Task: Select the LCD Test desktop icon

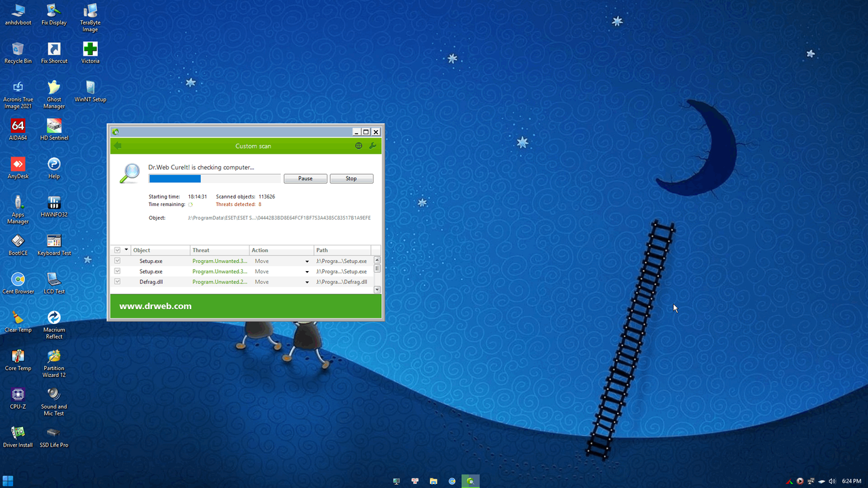Action: 54,283
